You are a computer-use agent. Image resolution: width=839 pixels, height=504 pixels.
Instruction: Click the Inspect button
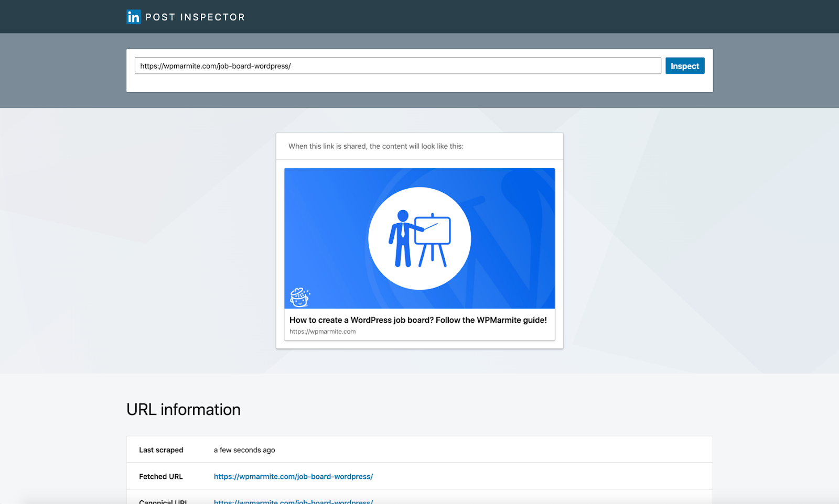(x=685, y=65)
